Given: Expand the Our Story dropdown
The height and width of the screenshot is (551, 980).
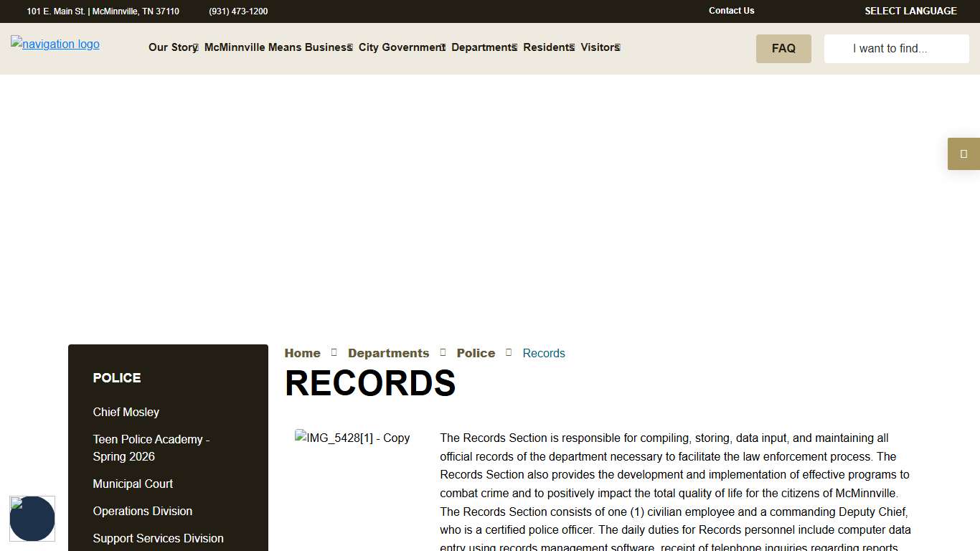Looking at the screenshot, I should point(173,47).
